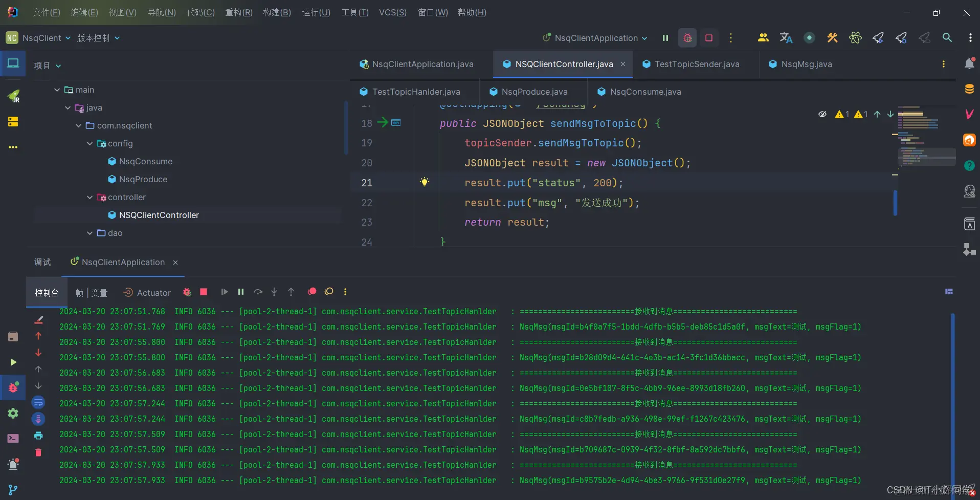
Task: Open Code With Me people icon
Action: 763,37
